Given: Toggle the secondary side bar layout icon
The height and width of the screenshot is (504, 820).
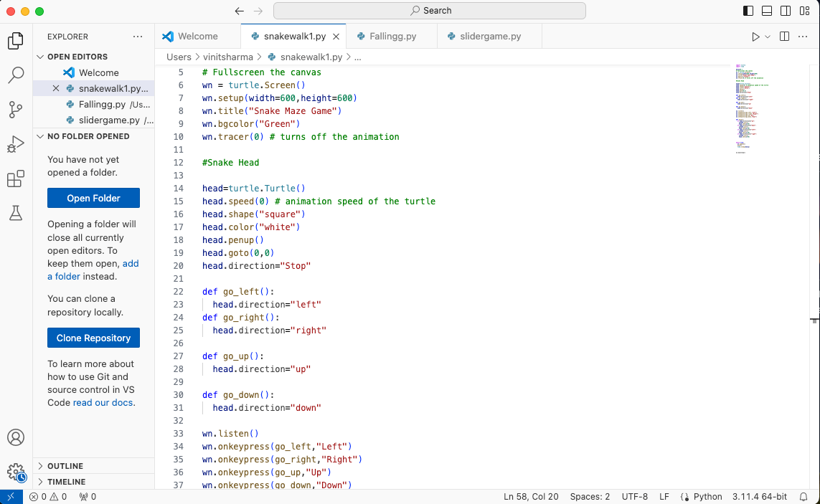Looking at the screenshot, I should pyautogui.click(x=786, y=11).
